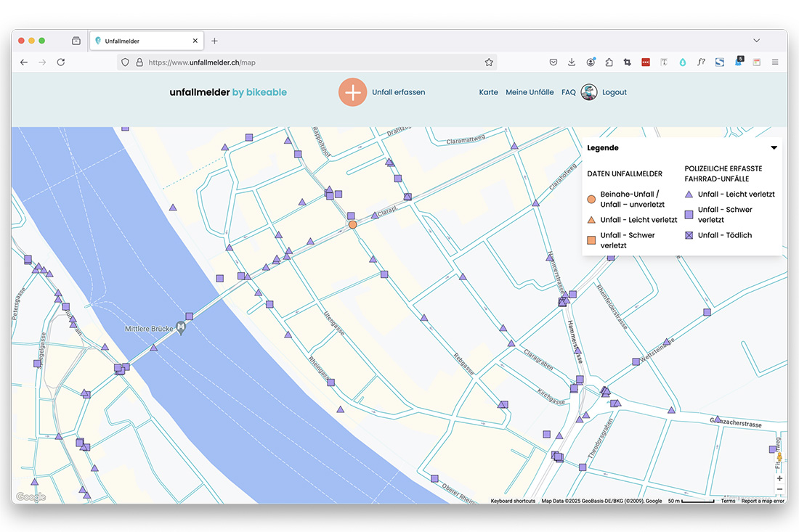Click the screenshot crop extension icon
This screenshot has width=799, height=532.
pyautogui.click(x=628, y=62)
